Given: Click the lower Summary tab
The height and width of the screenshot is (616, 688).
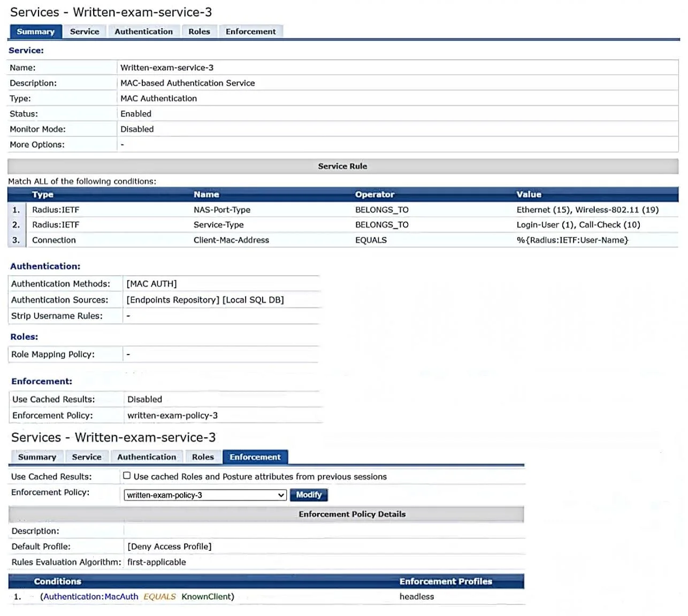Looking at the screenshot, I should click(x=37, y=457).
